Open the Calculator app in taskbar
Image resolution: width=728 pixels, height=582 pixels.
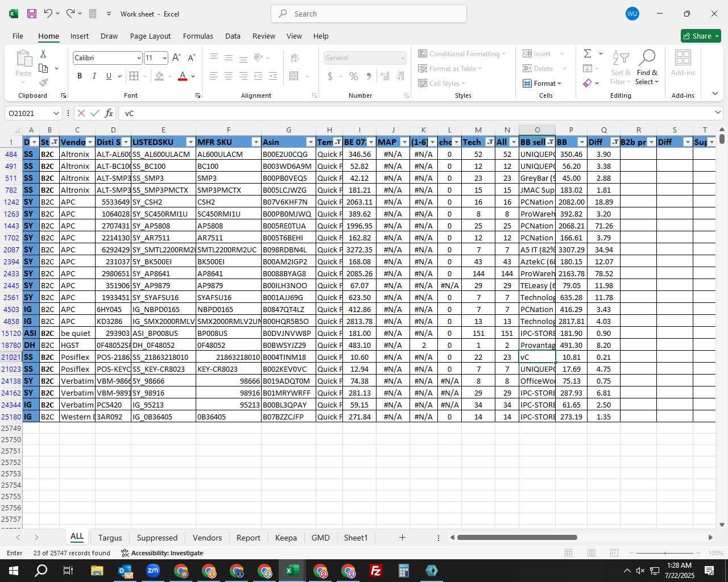coord(404,571)
